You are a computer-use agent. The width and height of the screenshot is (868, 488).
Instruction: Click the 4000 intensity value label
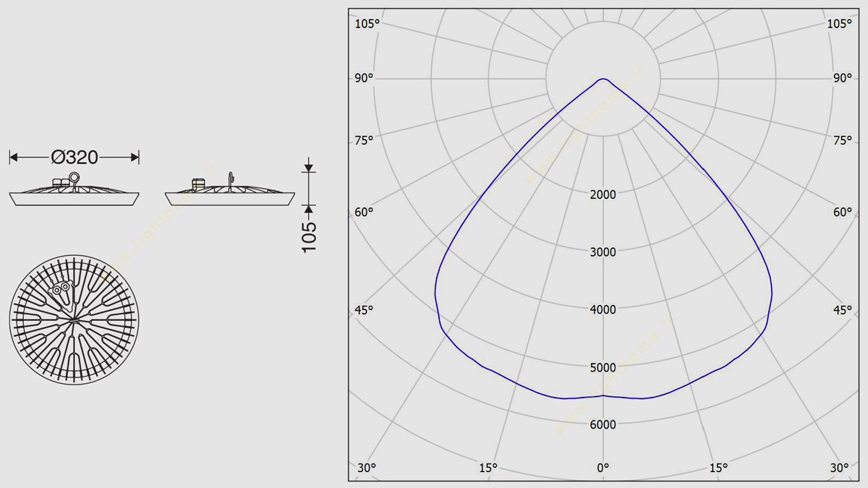tap(603, 309)
